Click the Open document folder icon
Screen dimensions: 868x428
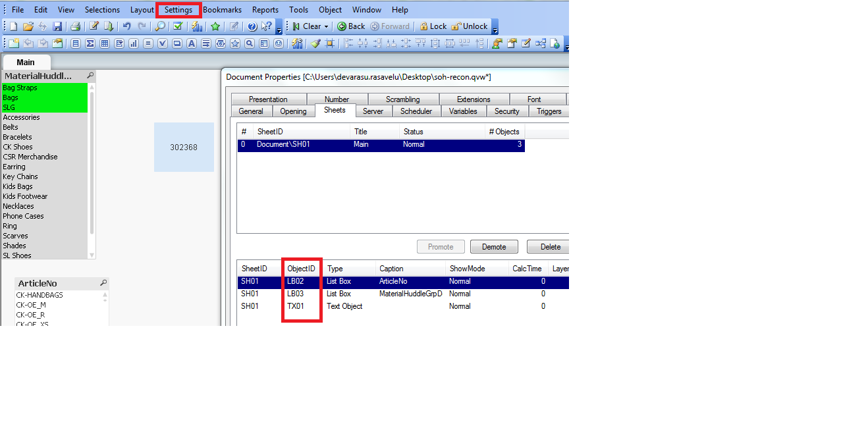pyautogui.click(x=28, y=26)
